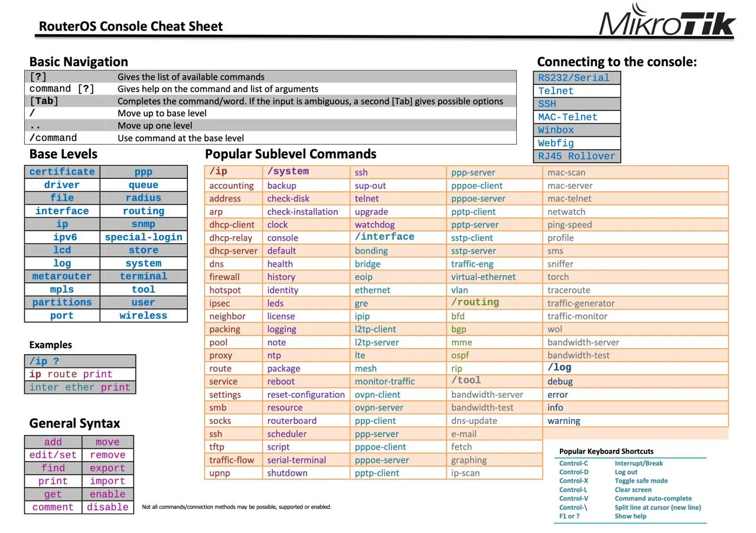Viewport: 756px width, 533px height.
Task: Open the hotspot command under /ip
Action: 225,290
